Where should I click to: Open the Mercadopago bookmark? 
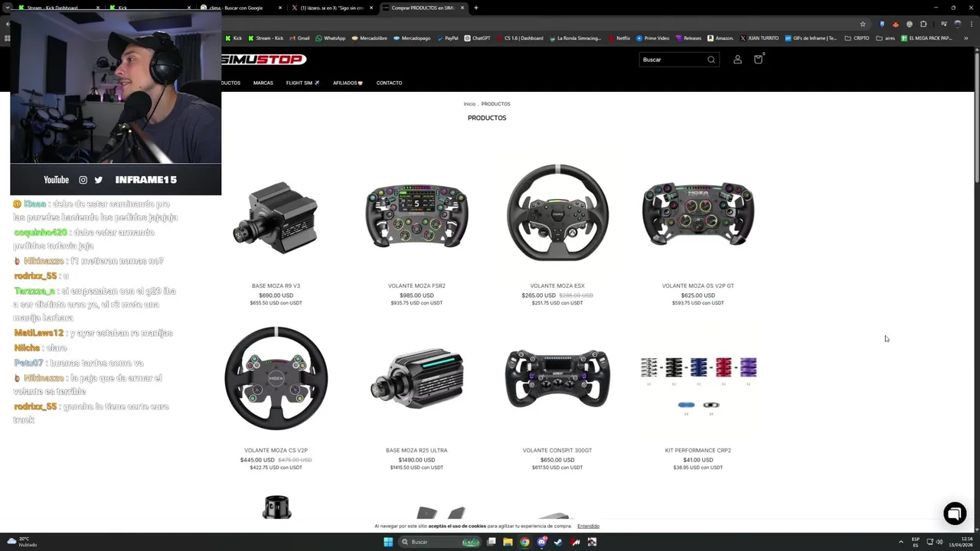(x=412, y=38)
